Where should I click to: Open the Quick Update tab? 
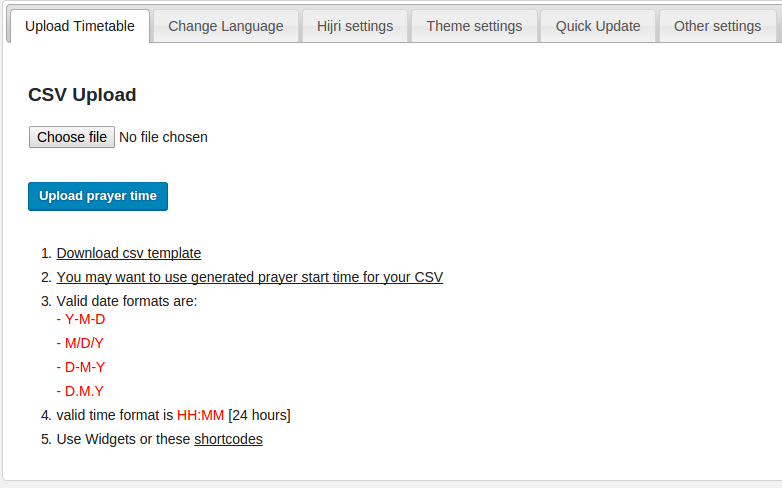click(x=598, y=26)
